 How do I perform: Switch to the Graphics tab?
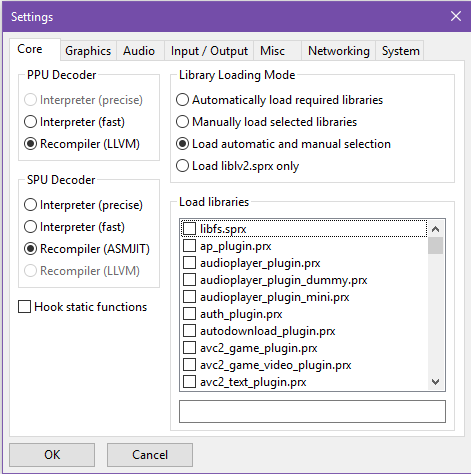pyautogui.click(x=88, y=51)
